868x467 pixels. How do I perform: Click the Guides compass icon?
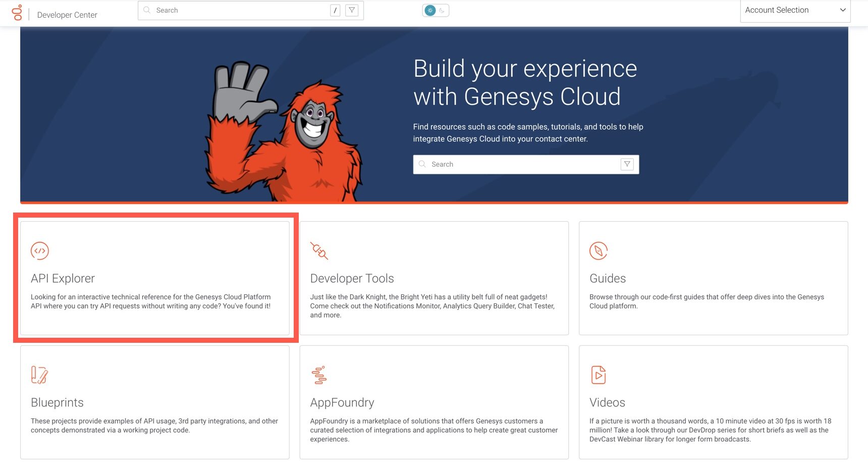tap(598, 251)
